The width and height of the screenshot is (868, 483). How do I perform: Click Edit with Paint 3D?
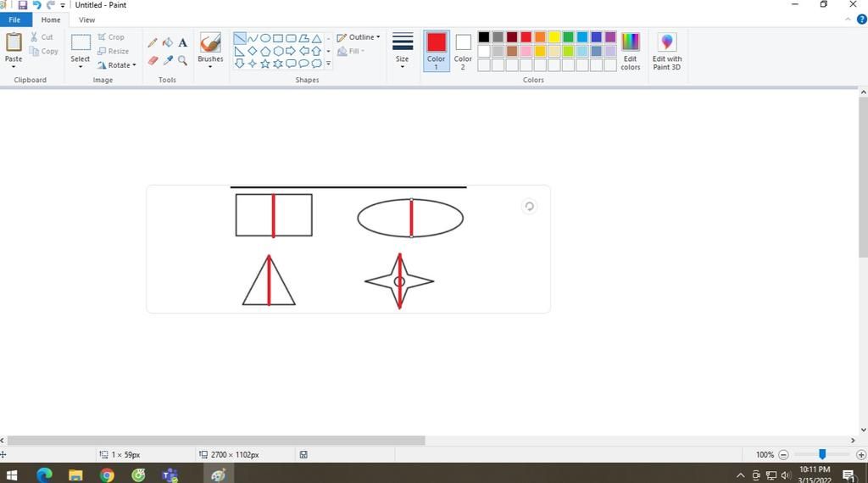667,51
